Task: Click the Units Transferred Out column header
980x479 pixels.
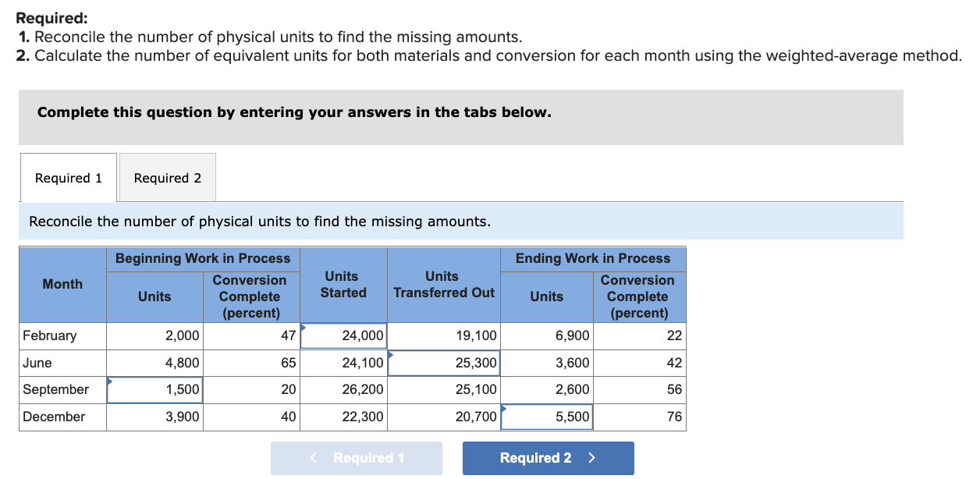Action: click(443, 284)
